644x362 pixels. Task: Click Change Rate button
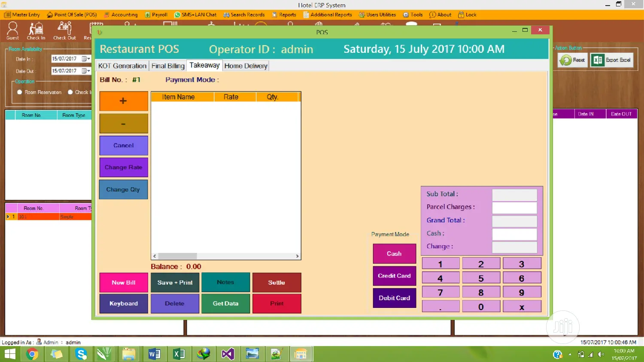[124, 167]
